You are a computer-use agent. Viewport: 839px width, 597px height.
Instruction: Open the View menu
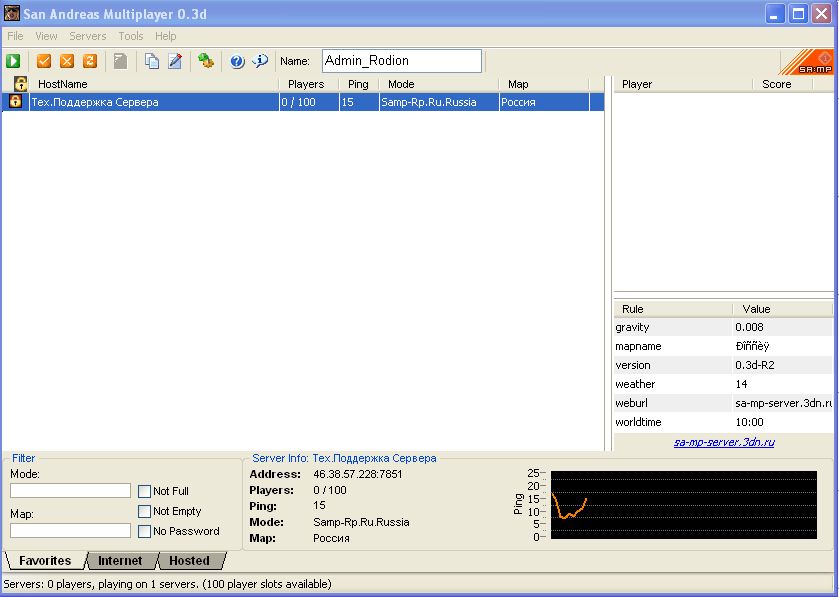(46, 36)
